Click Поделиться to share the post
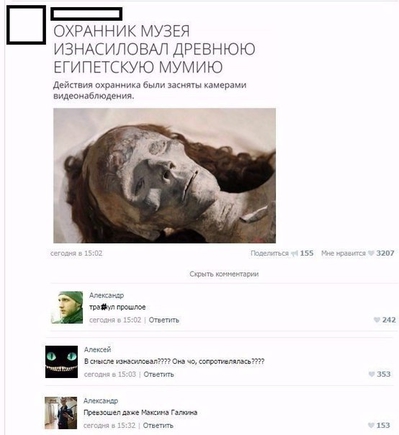This screenshot has width=399, height=435. click(269, 253)
